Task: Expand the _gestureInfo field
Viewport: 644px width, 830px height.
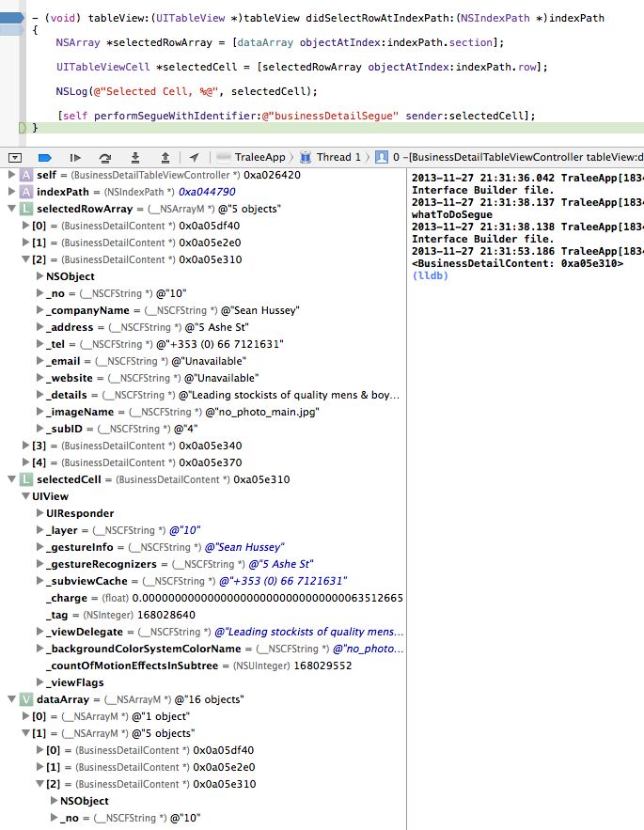Action: point(39,547)
